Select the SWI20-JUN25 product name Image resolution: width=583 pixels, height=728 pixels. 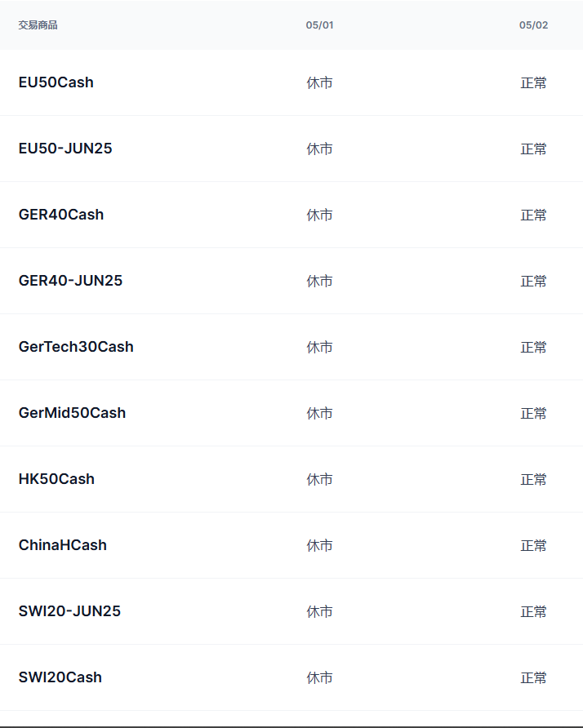click(x=69, y=611)
